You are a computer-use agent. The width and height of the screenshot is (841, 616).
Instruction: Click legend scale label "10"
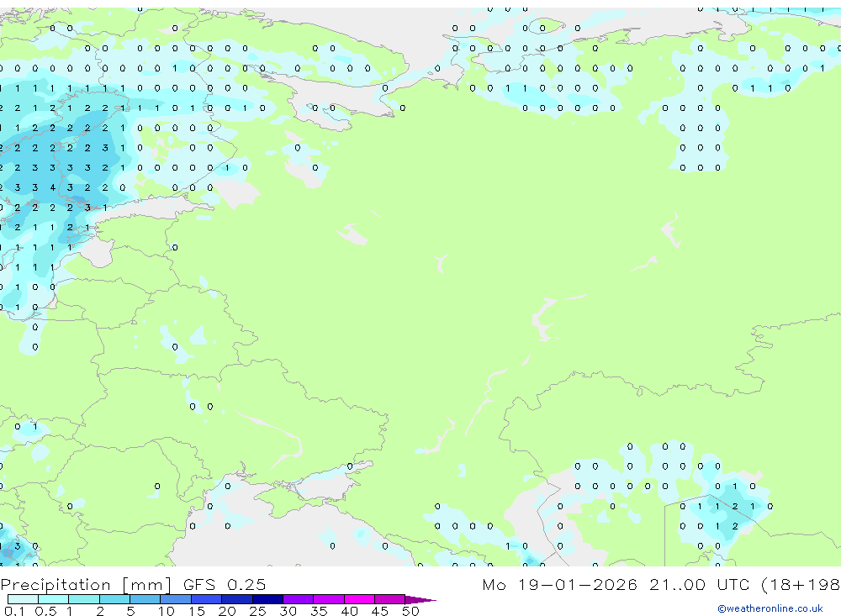[x=167, y=611]
